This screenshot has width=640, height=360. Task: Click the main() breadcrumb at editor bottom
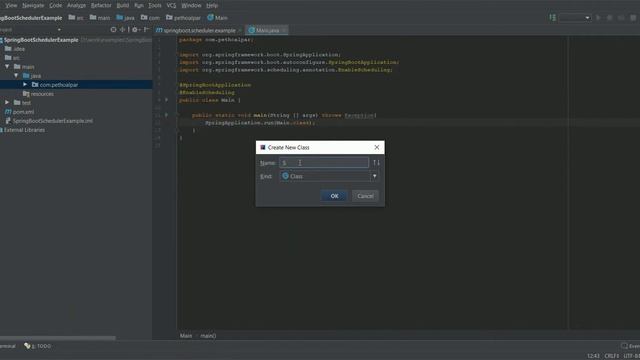(208, 336)
